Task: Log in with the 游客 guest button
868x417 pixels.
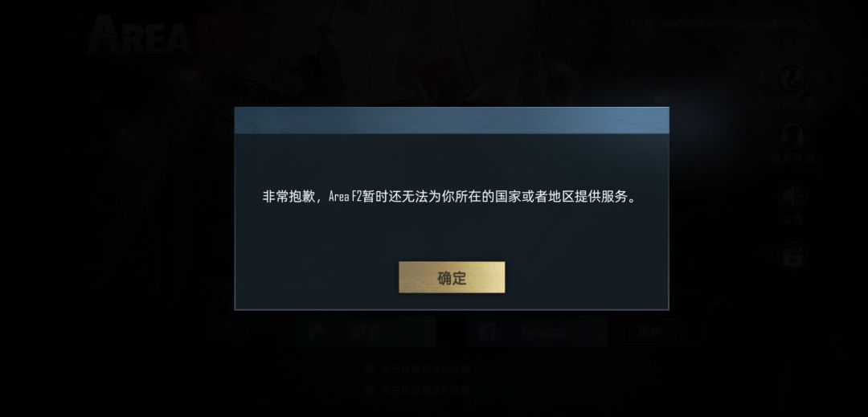Action: point(366,332)
